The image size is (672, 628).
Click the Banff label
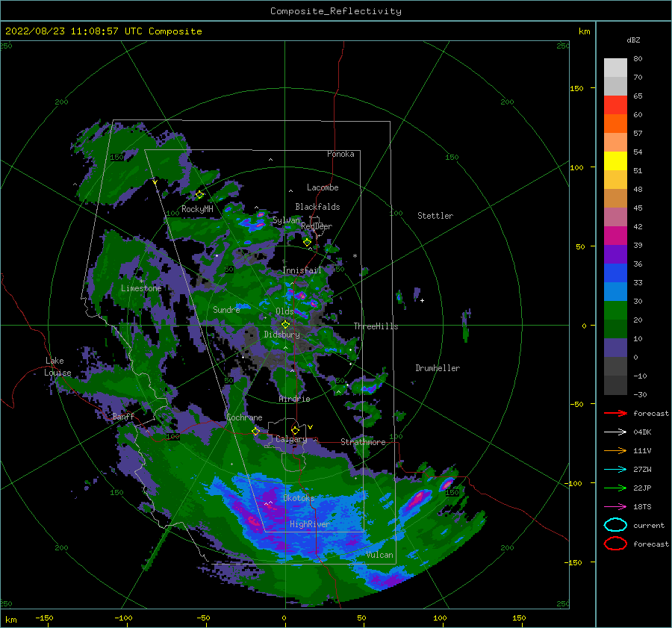click(x=123, y=416)
